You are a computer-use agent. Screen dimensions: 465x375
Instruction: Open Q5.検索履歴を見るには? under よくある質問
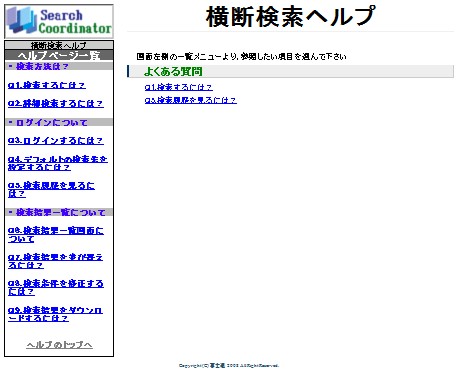[191, 100]
